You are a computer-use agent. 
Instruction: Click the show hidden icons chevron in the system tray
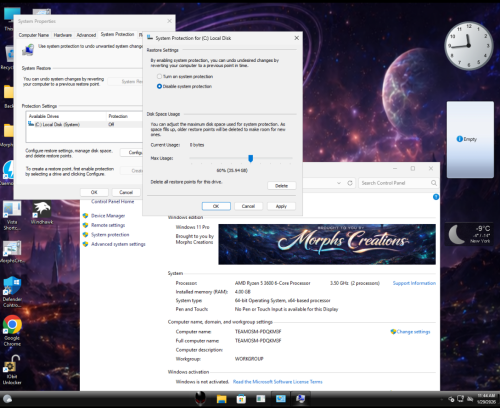click(x=442, y=399)
